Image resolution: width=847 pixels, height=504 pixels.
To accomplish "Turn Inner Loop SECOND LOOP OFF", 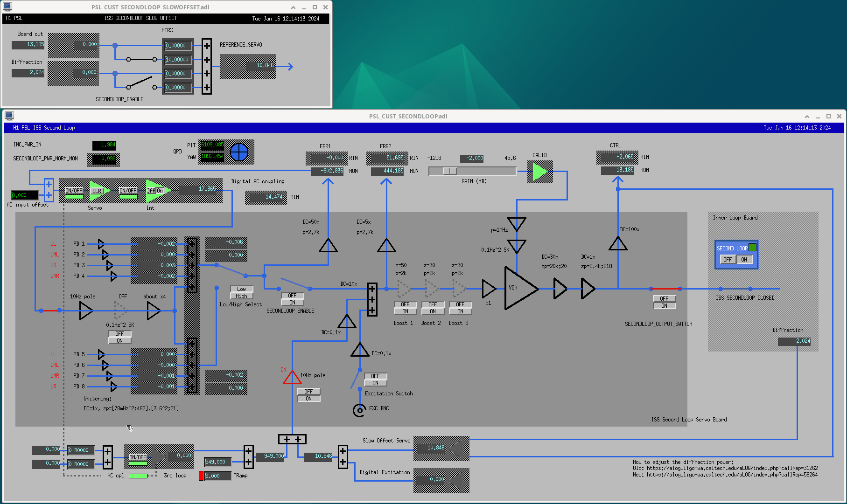I will [x=728, y=260].
